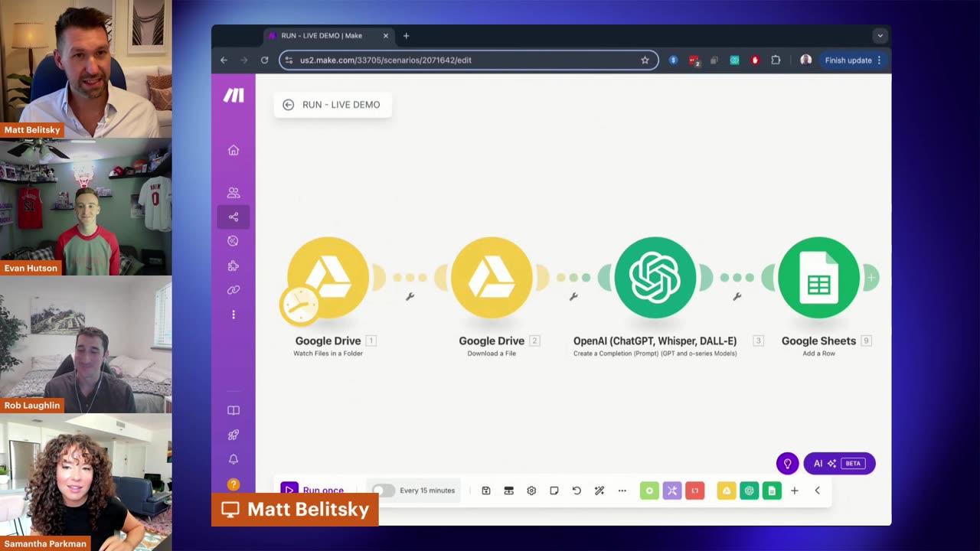Click green OpenAI favorite in toolbar
980x551 pixels.
pyautogui.click(x=749, y=491)
